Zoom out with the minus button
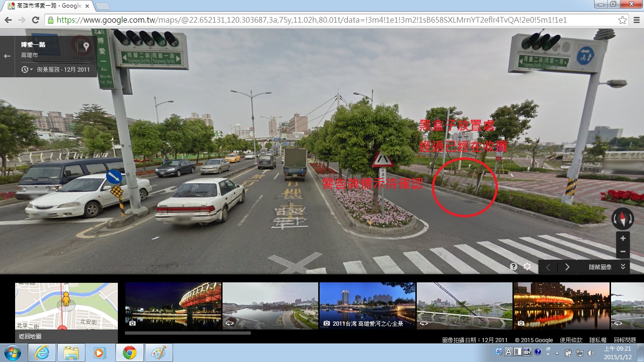This screenshot has width=644, height=362. (x=623, y=252)
